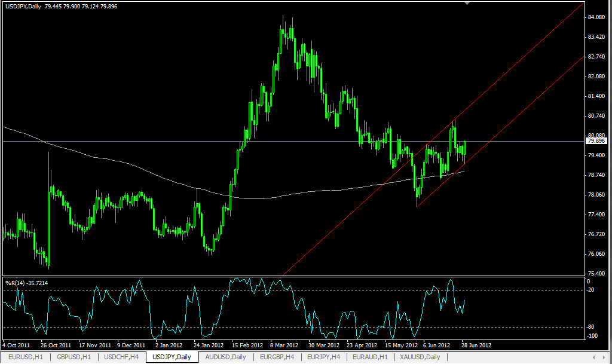Click the 15 Feb 2012 date label
Viewport: 612px width, 364px height.
click(247, 345)
